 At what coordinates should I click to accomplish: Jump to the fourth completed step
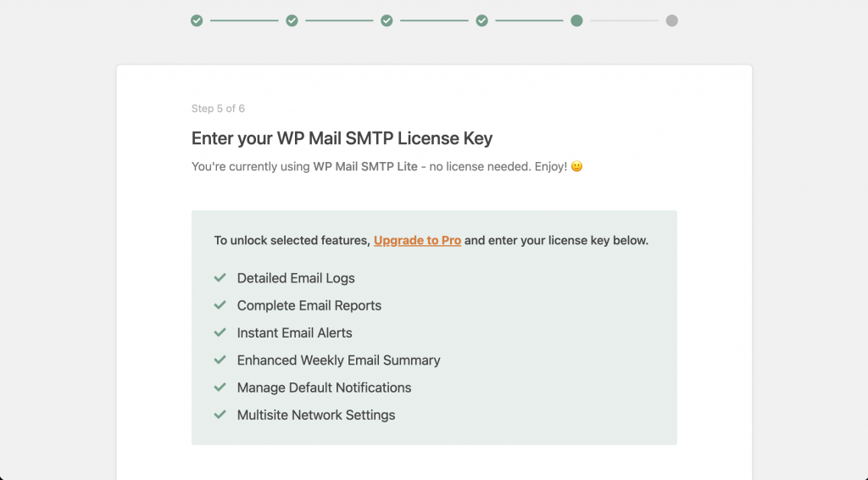(x=481, y=20)
